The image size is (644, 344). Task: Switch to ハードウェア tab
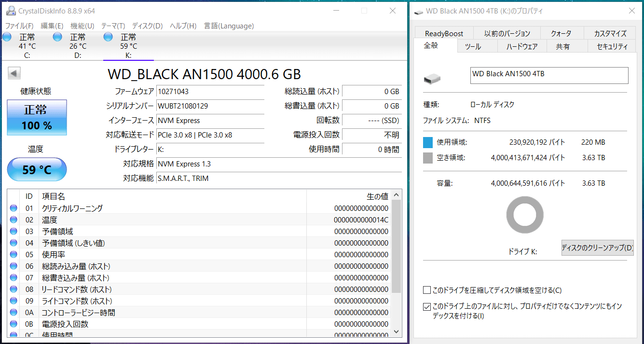pyautogui.click(x=522, y=46)
